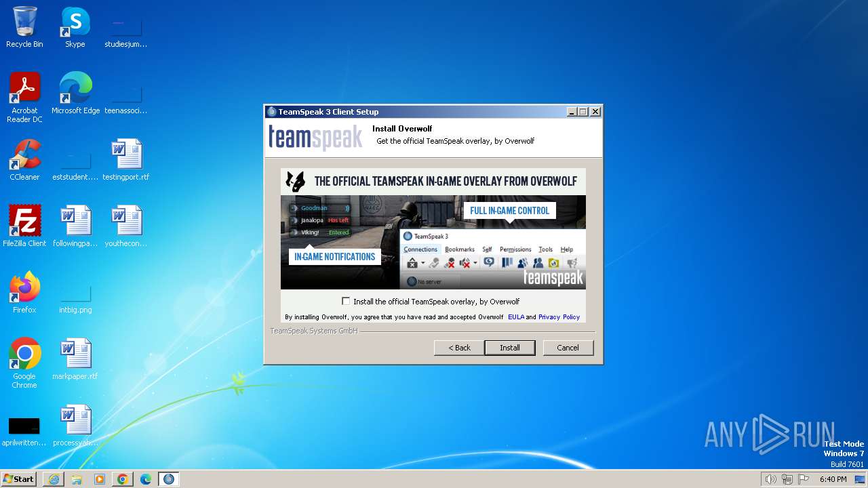Select Microsoft Edge desktop shortcut
868x488 pixels.
(75, 94)
